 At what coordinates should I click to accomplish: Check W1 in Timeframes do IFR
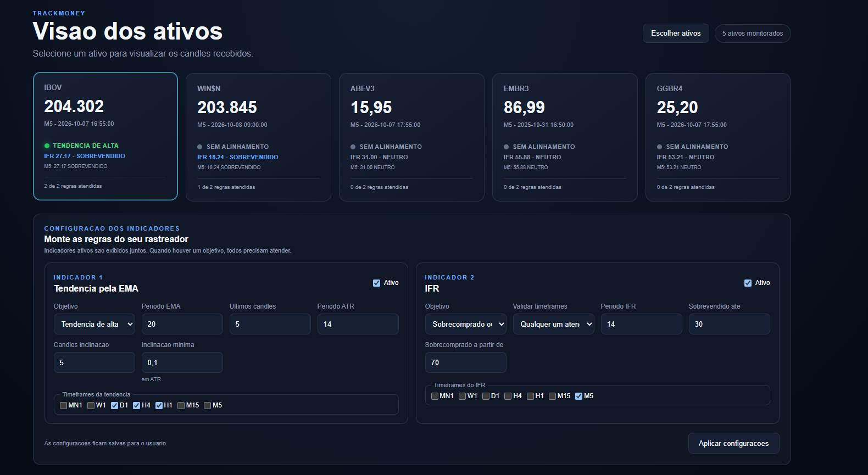[462, 396]
